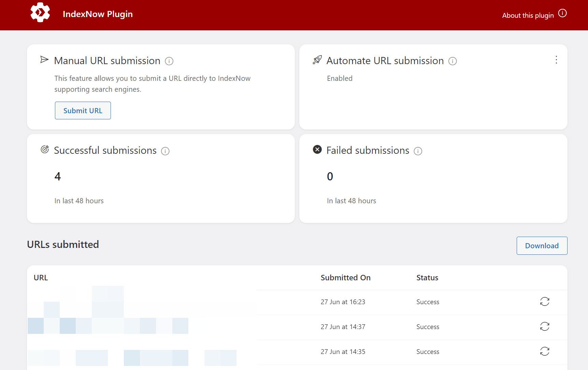Click the 27 Jun at 14:37 cell
Viewport: 588px width, 370px height.
[x=343, y=327]
